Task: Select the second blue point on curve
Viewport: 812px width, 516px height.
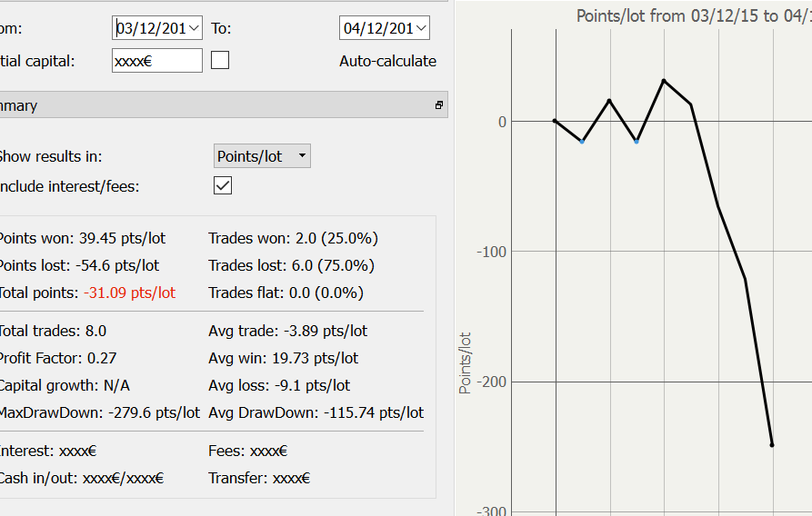Action: point(637,141)
